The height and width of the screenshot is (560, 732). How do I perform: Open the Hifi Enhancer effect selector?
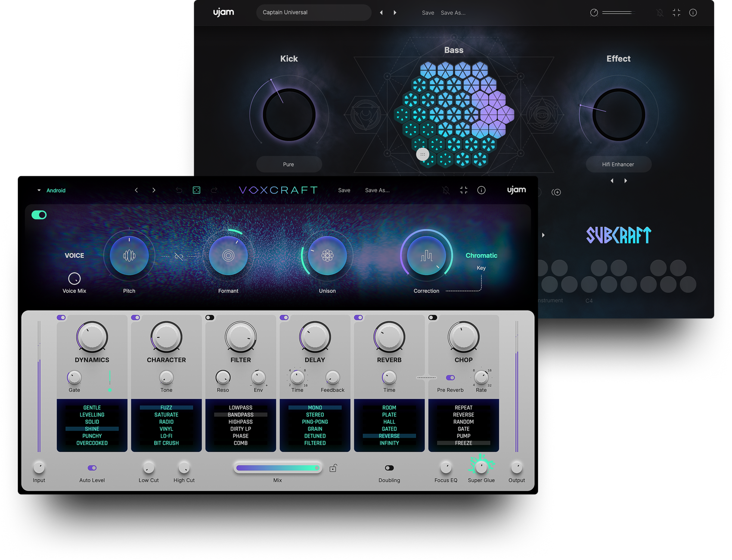click(618, 164)
